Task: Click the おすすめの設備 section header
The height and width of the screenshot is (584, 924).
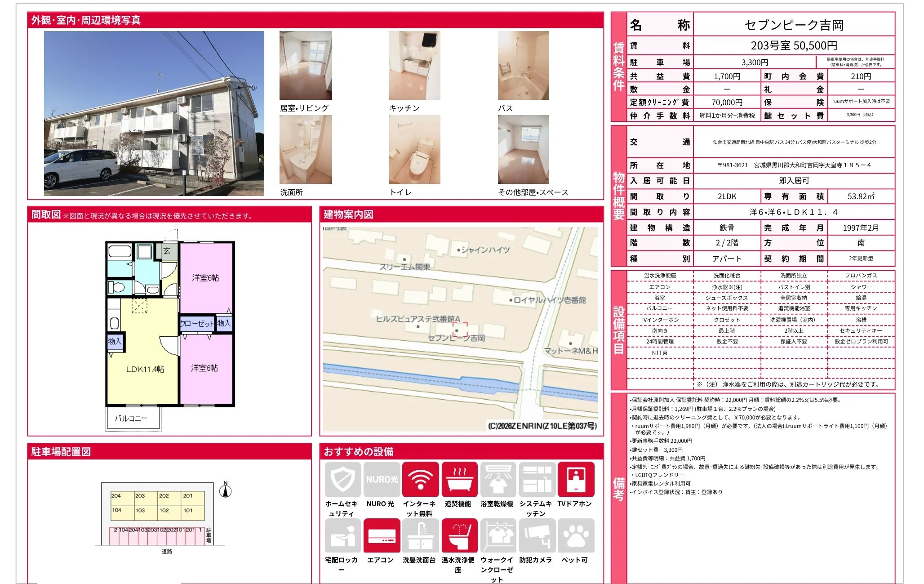Action: click(x=462, y=451)
